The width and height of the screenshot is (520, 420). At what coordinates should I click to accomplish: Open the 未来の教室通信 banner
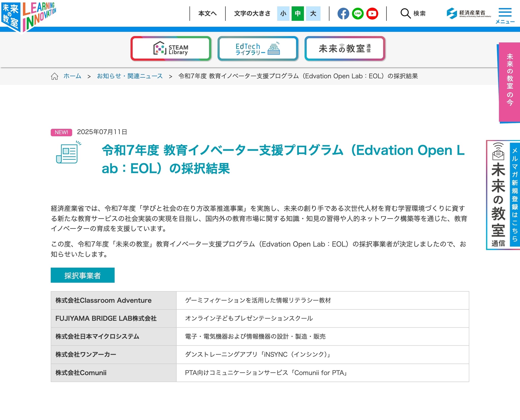point(345,48)
